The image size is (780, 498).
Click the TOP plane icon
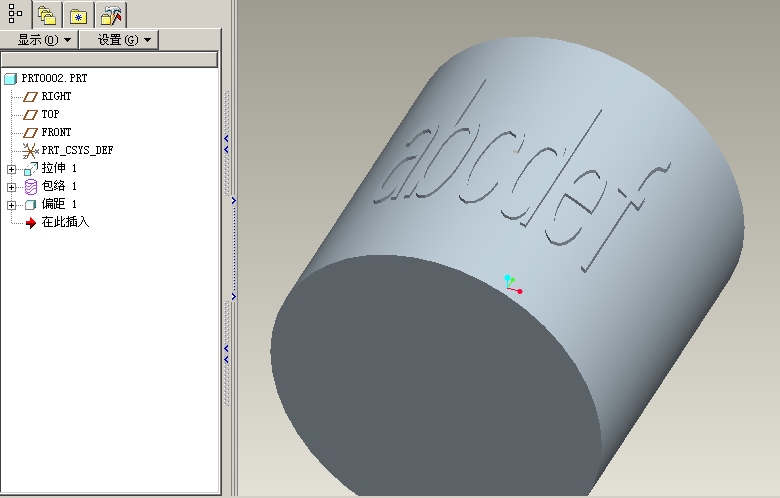(x=30, y=114)
